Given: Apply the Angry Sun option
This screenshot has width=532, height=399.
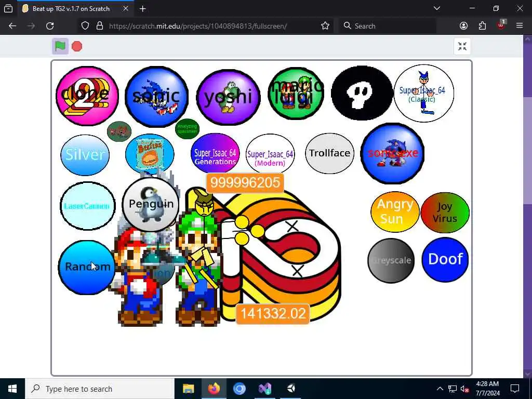Looking at the screenshot, I should click(x=395, y=212).
